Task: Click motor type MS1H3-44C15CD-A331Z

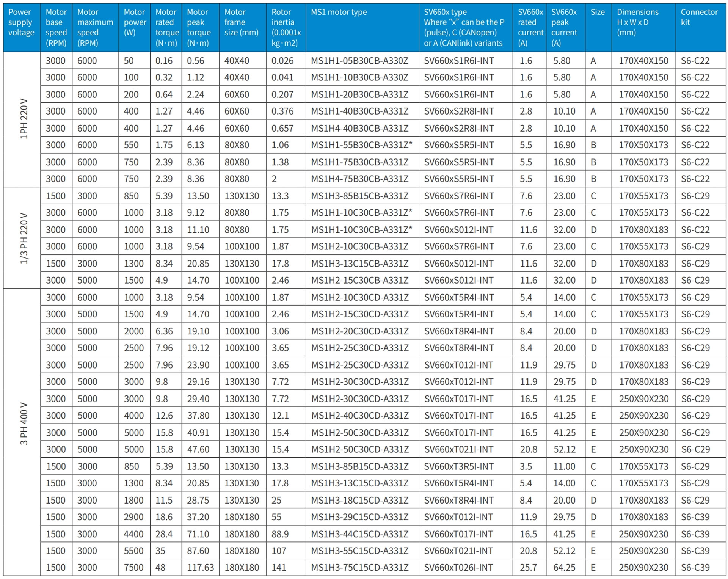Action: [x=359, y=534]
